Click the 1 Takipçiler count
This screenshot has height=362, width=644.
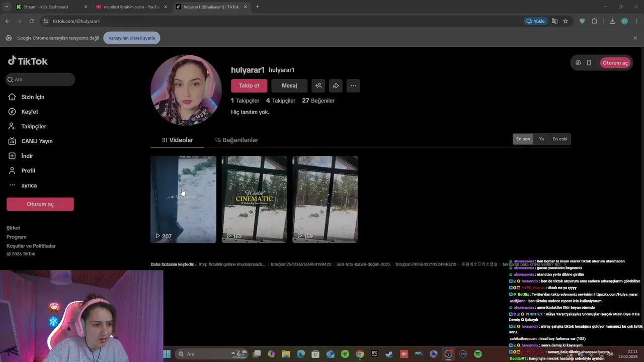click(245, 101)
